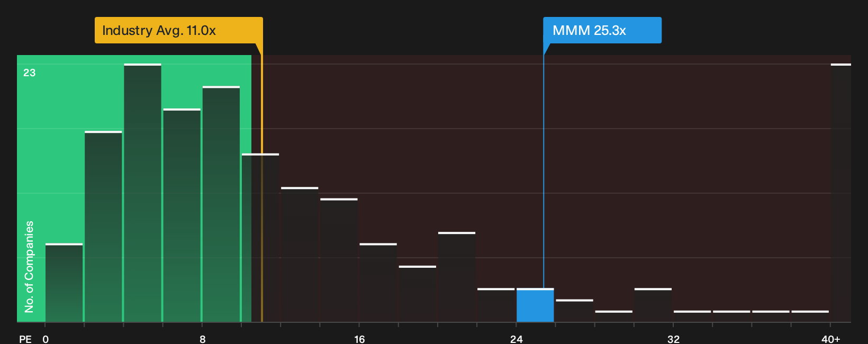Image resolution: width=868 pixels, height=344 pixels.
Task: Click the axis value 8
Action: point(202,339)
